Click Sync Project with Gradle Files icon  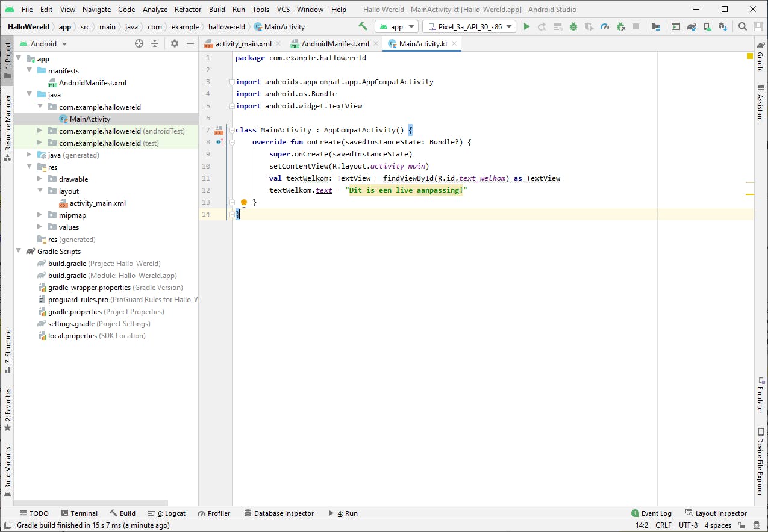pos(692,26)
